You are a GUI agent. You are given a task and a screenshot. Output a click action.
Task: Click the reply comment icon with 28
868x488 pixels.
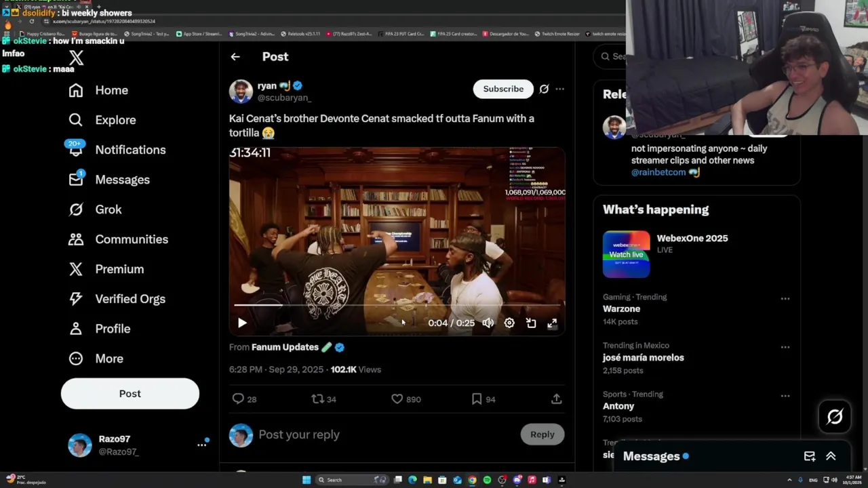[244, 399]
